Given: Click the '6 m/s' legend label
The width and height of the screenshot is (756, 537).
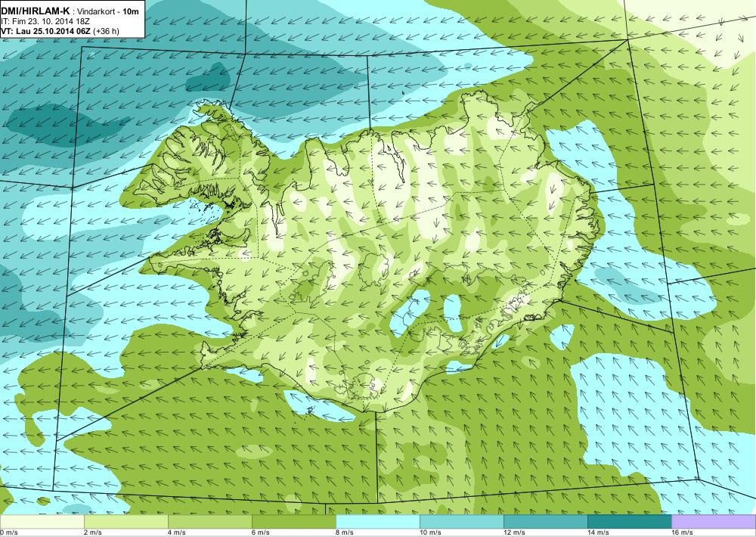Looking at the screenshot, I should tap(261, 532).
